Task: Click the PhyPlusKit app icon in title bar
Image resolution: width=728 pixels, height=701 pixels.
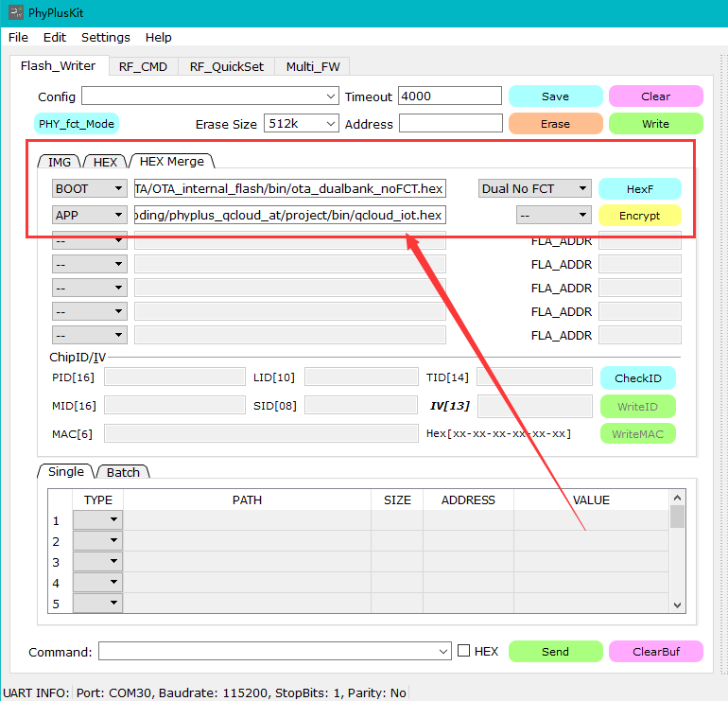Action: coord(16,12)
